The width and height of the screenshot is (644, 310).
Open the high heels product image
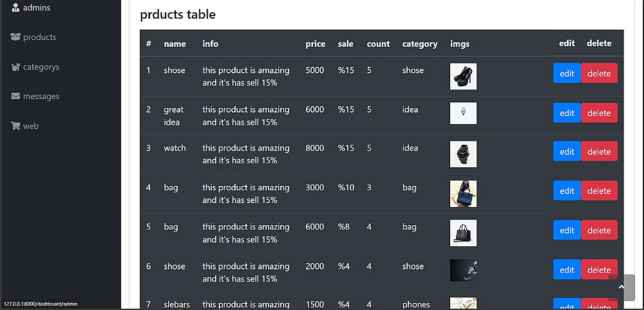click(x=463, y=76)
